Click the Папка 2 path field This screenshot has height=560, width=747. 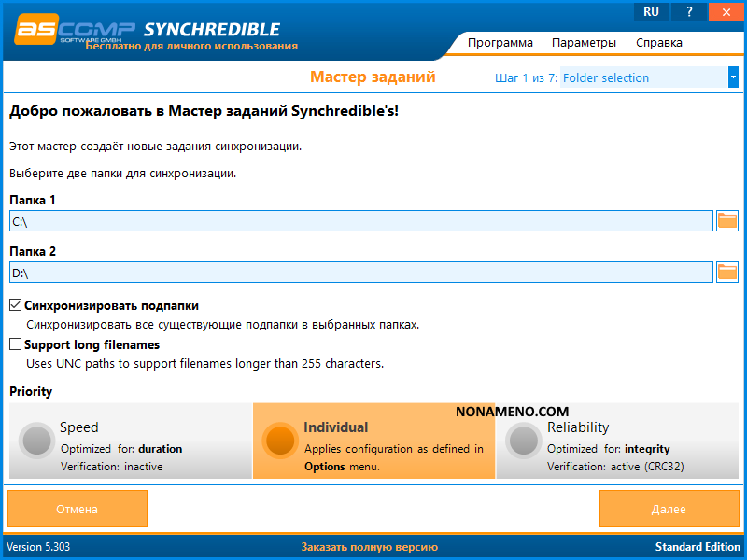(x=360, y=273)
